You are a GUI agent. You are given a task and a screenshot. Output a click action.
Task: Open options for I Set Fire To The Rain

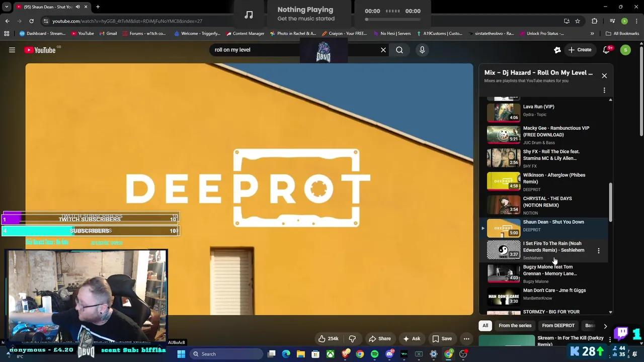pos(598,250)
